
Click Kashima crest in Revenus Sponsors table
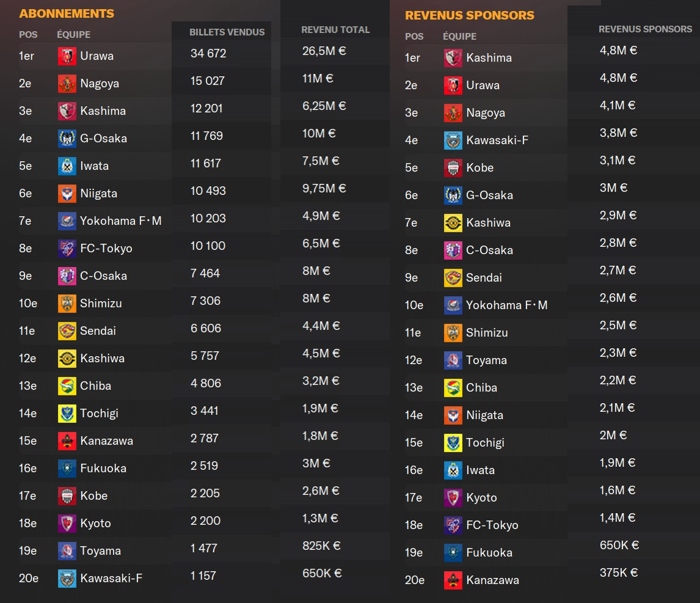coord(453,58)
